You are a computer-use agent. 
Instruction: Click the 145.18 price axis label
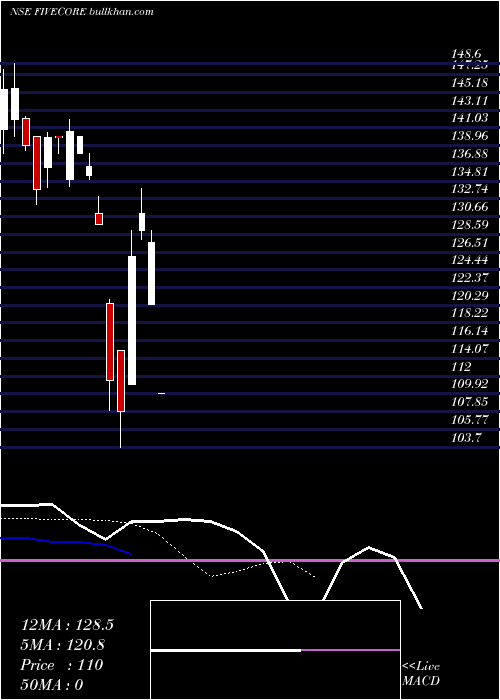(470, 83)
